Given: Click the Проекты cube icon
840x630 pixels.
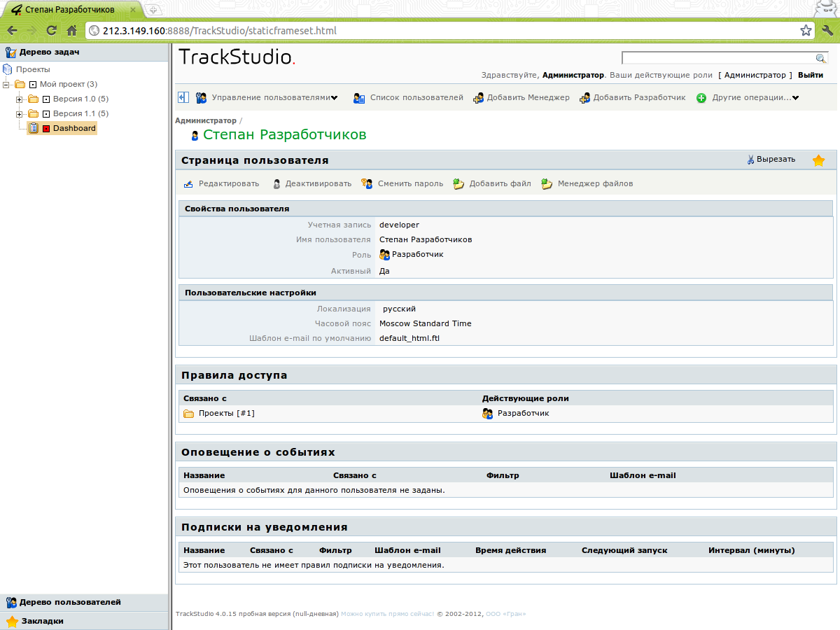Looking at the screenshot, I should [8, 70].
